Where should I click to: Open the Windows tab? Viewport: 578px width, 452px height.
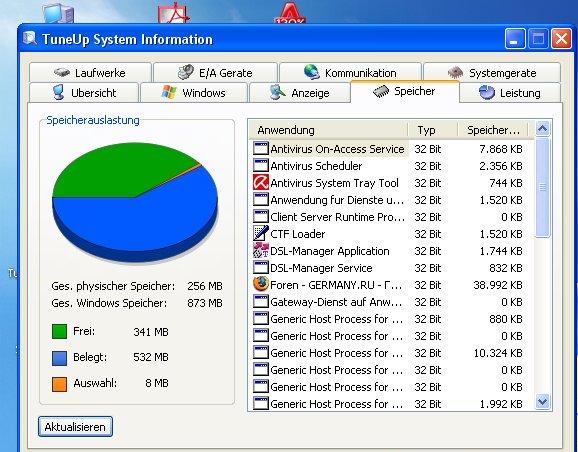click(194, 93)
